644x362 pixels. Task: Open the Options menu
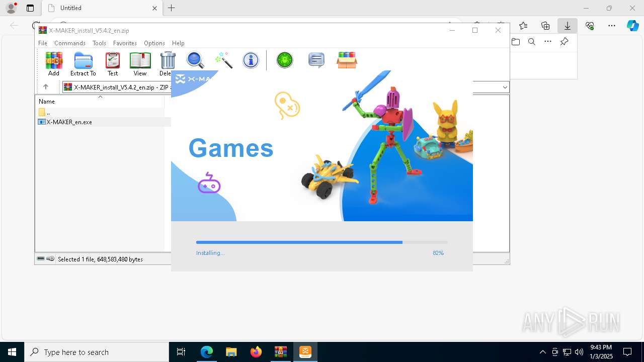[154, 43]
